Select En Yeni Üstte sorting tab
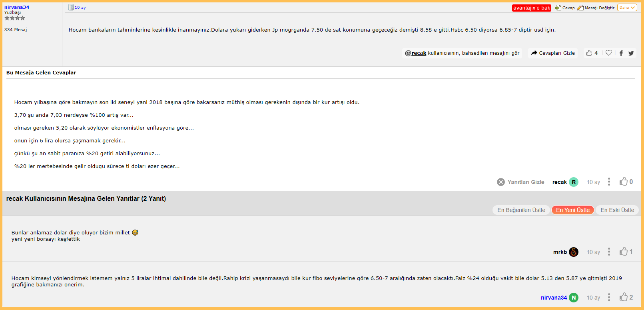644x310 pixels. pos(573,210)
